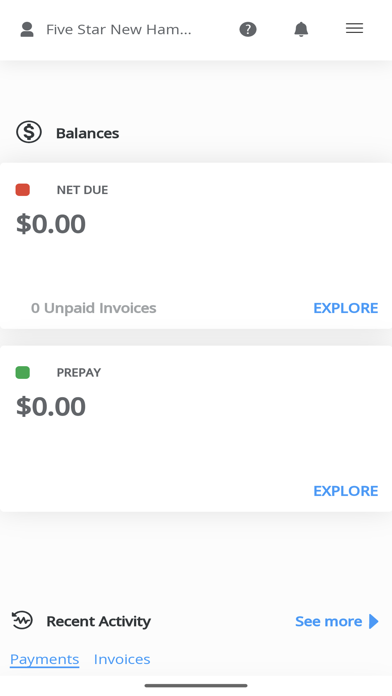Open the user profile icon
Viewport: 392px width, 696px height.
pos(27,29)
